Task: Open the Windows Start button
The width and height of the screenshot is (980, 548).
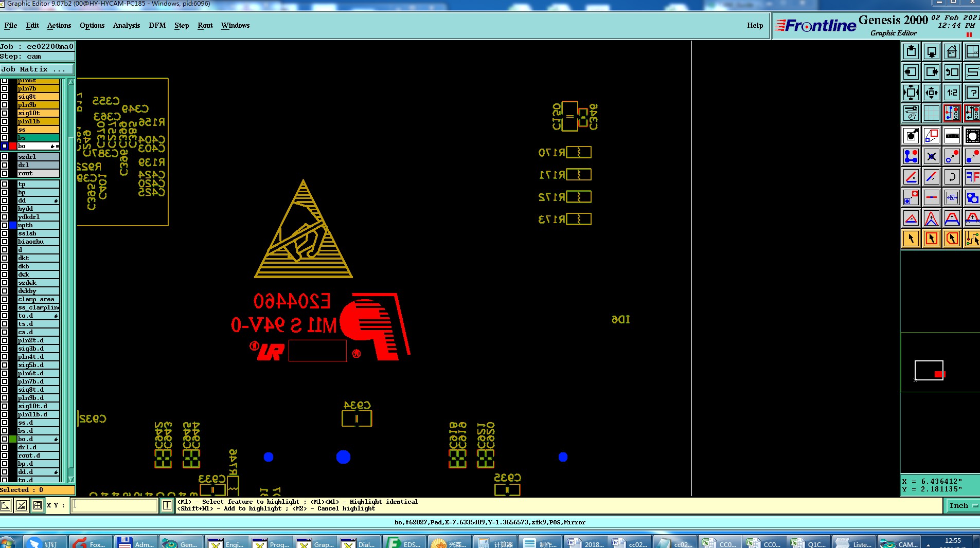Action: click(8, 543)
